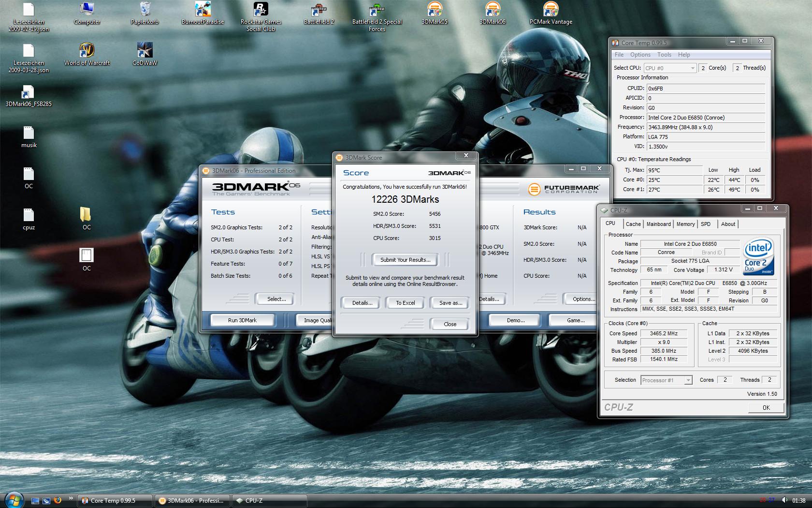This screenshot has height=508, width=812.
Task: Switch to CPU-Z in the taskbar
Action: click(x=270, y=501)
